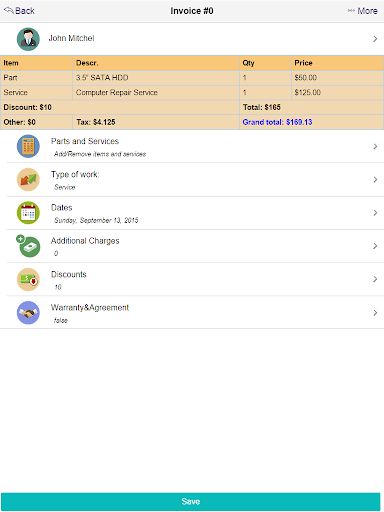This screenshot has height=512, width=384.
Task: Expand the John Mitchel customer chevron
Action: 375,39
